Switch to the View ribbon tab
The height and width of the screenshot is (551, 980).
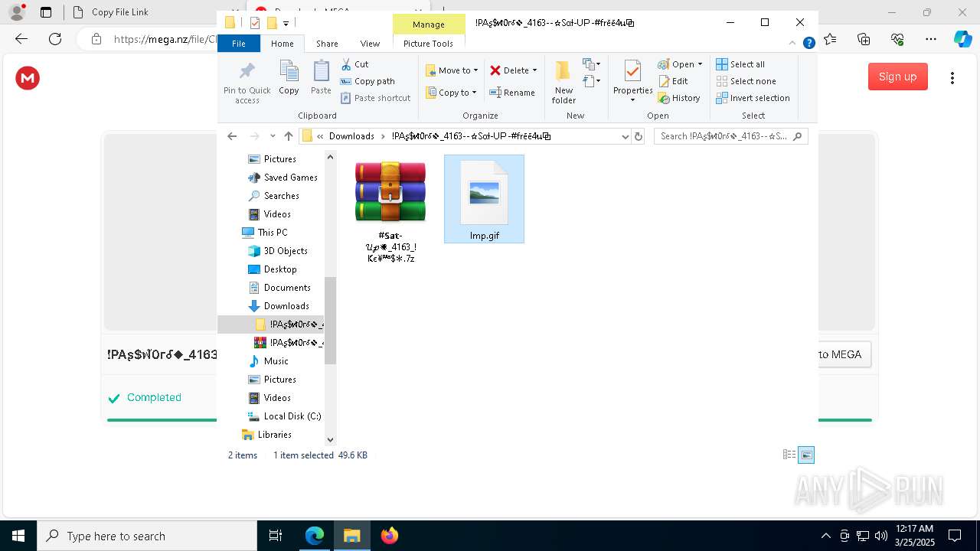point(370,44)
